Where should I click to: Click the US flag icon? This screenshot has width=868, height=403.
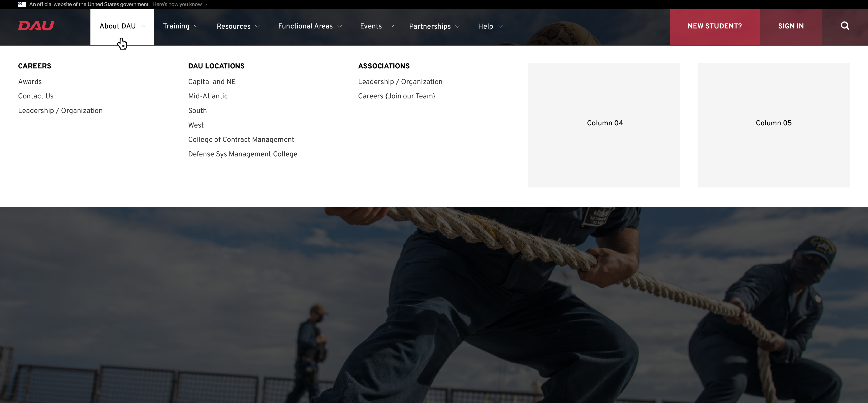coord(22,4)
